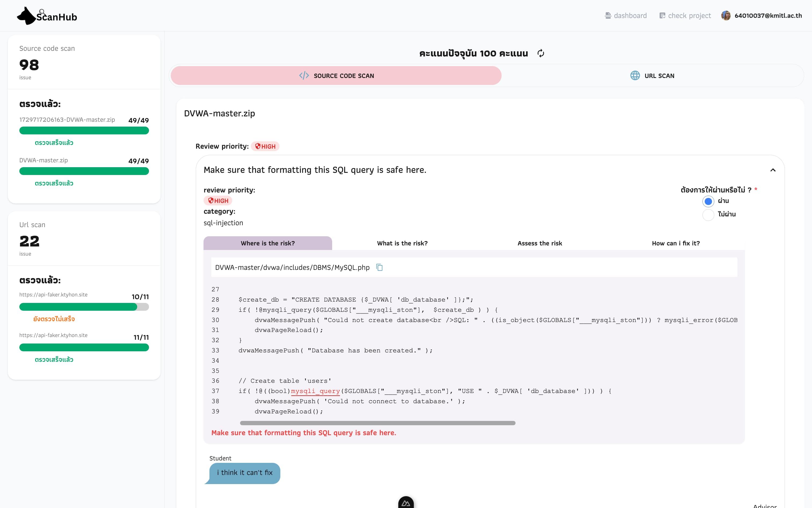This screenshot has height=508, width=812.
Task: Click the Source code scan 98 count
Action: (x=29, y=65)
